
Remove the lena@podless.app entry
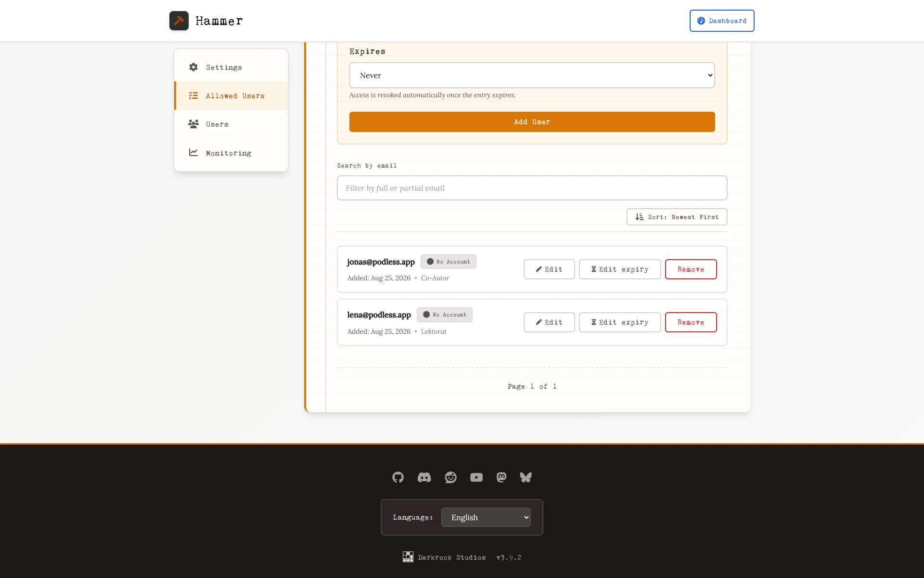coord(691,322)
